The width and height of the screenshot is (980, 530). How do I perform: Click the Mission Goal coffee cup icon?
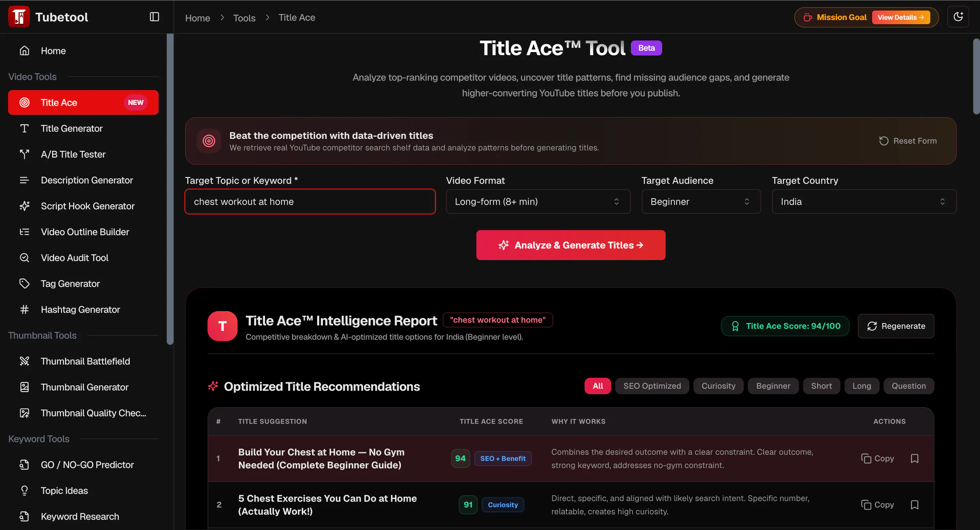(807, 17)
